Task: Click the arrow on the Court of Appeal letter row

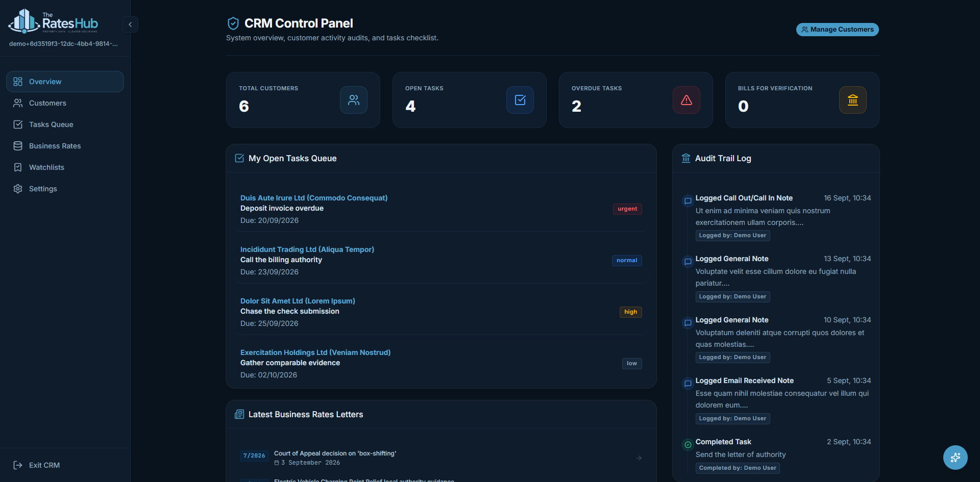Action: [x=639, y=458]
